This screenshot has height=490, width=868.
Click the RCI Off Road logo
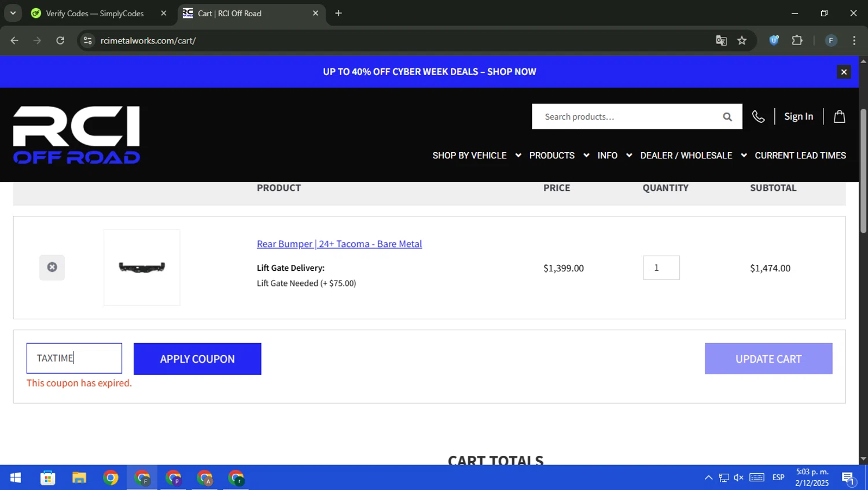[76, 135]
